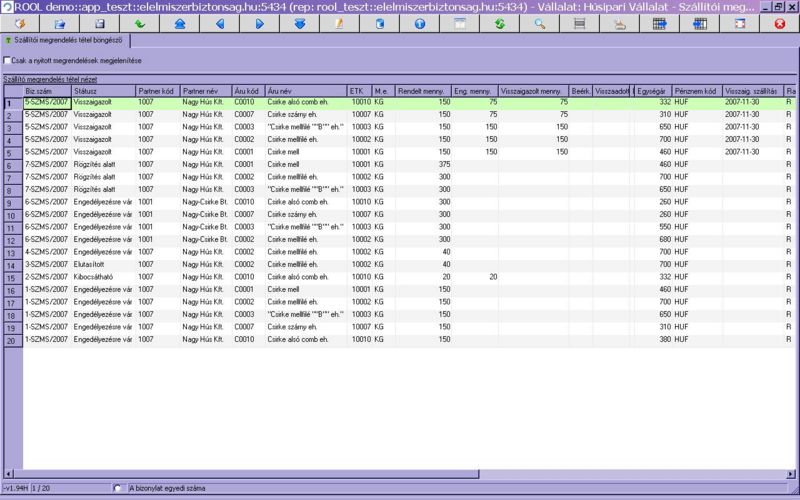Click the green undo arrow icon
This screenshot has height=500, width=800.
(139, 23)
